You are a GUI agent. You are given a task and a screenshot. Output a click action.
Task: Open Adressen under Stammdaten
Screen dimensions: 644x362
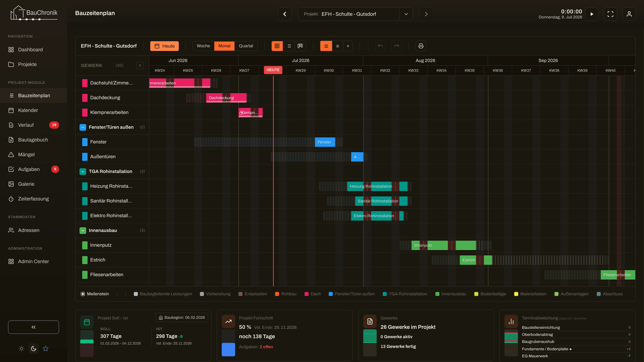point(34,230)
